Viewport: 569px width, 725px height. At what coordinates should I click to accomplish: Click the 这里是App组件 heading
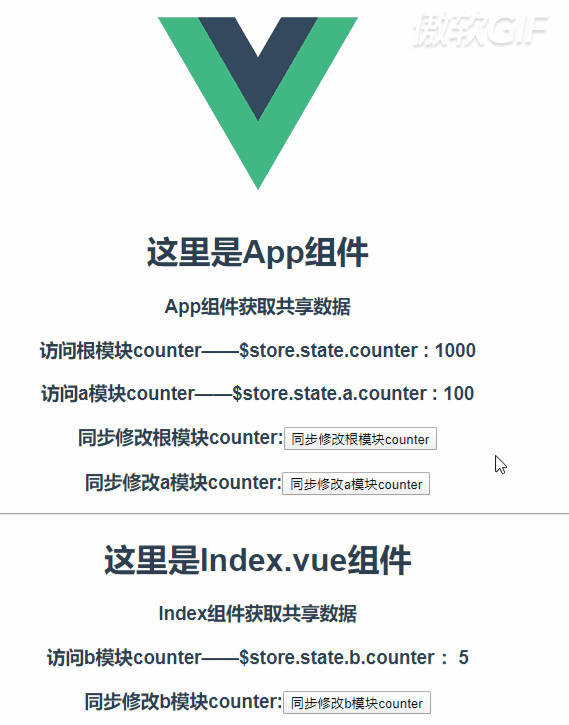click(257, 252)
